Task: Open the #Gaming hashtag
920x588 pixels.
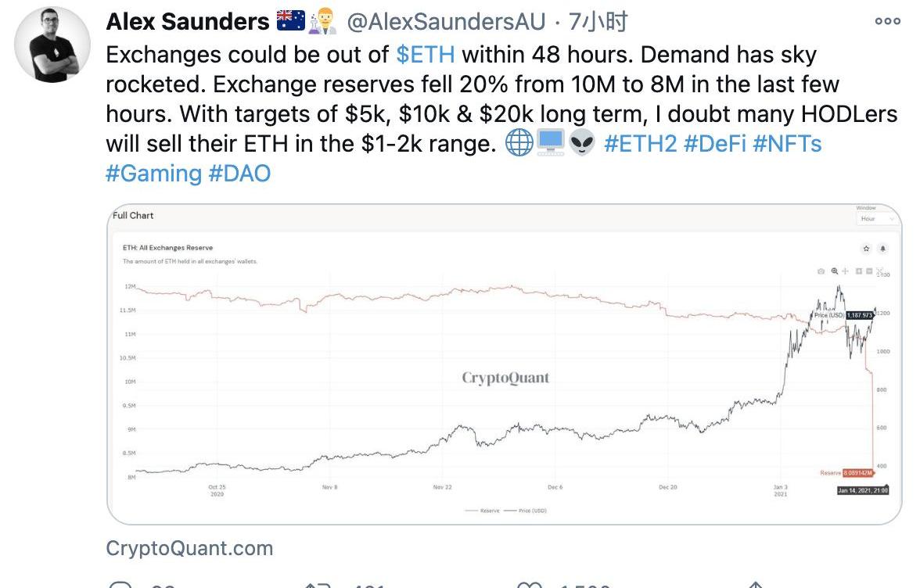Action: 153,174
